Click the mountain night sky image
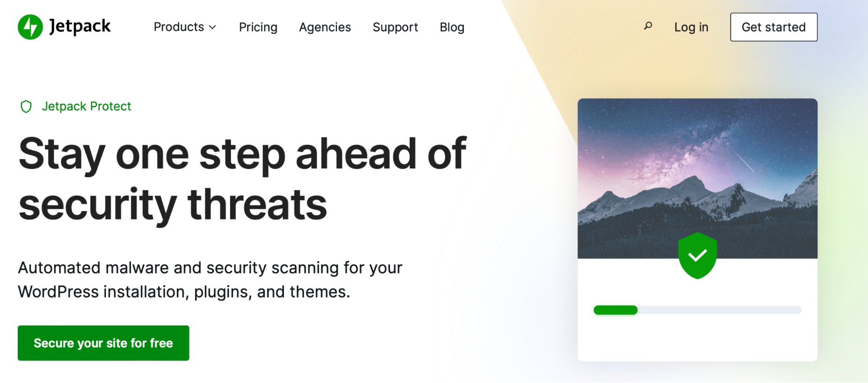The height and width of the screenshot is (383, 868). 697,165
